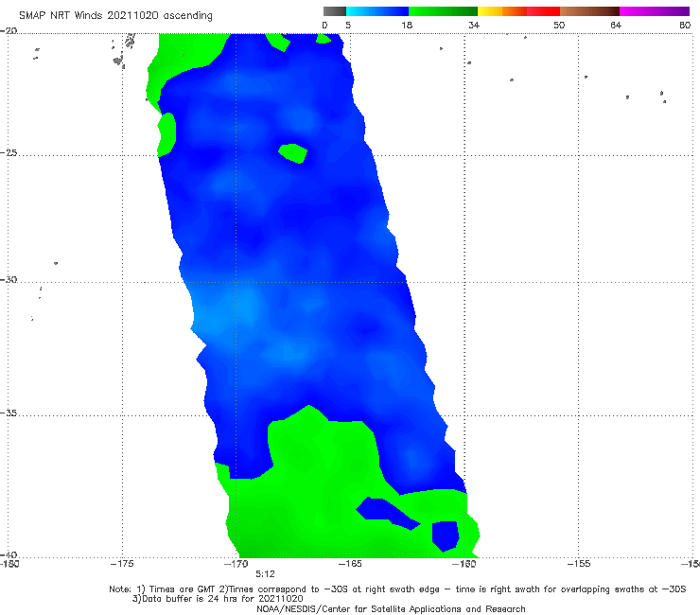
Task: Click the longitude label '-175'
Action: [122, 564]
